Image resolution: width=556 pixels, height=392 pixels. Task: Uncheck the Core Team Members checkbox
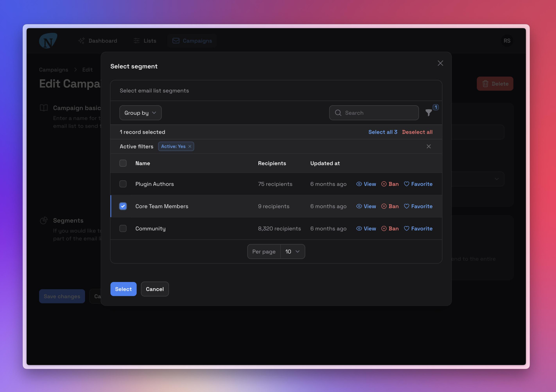(x=123, y=206)
